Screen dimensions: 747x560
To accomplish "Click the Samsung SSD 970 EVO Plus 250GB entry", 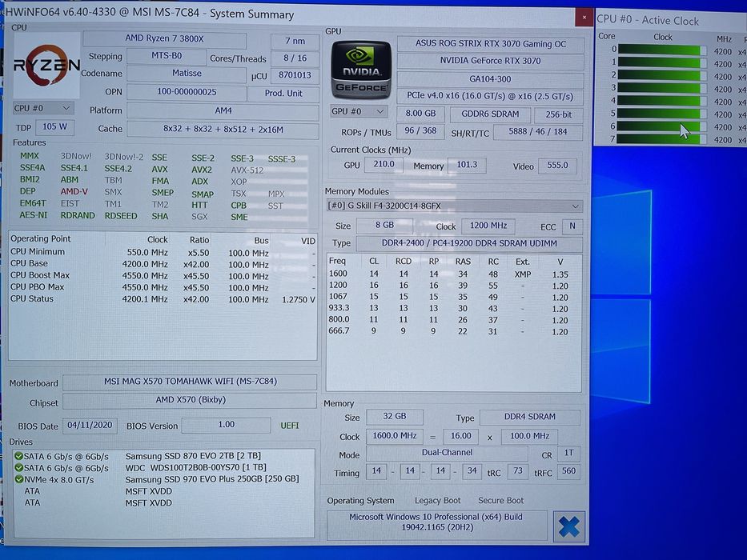I will click(212, 479).
